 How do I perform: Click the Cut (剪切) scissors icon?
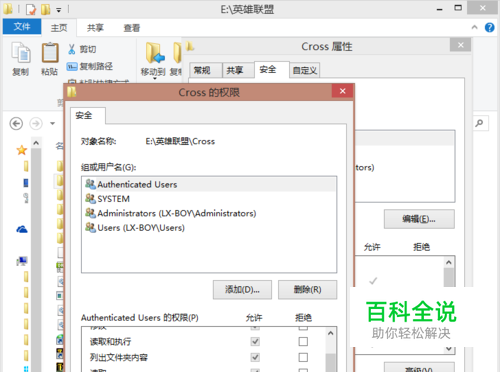(x=72, y=49)
